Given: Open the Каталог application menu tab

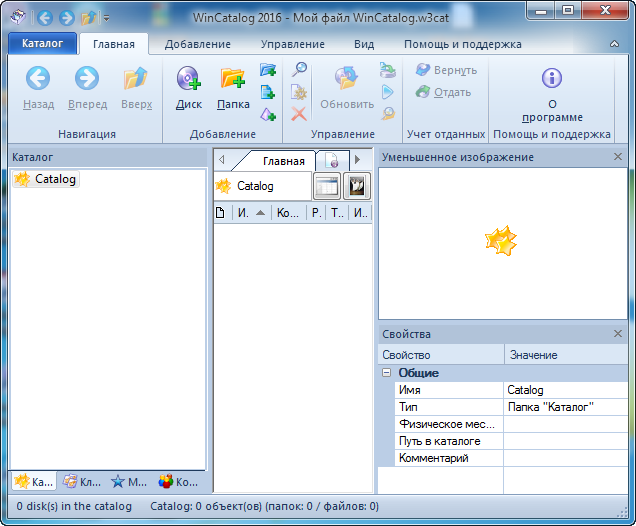Looking at the screenshot, I should click(x=42, y=44).
